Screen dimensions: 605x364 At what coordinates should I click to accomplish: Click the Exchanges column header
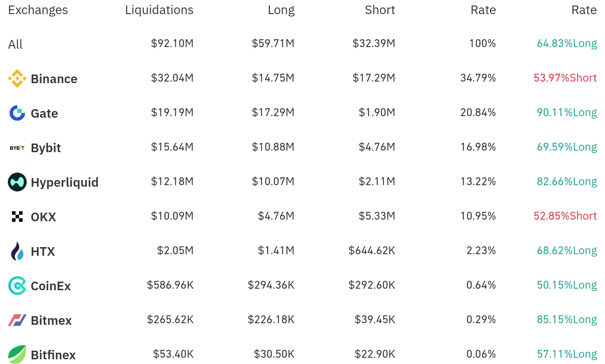pos(38,10)
